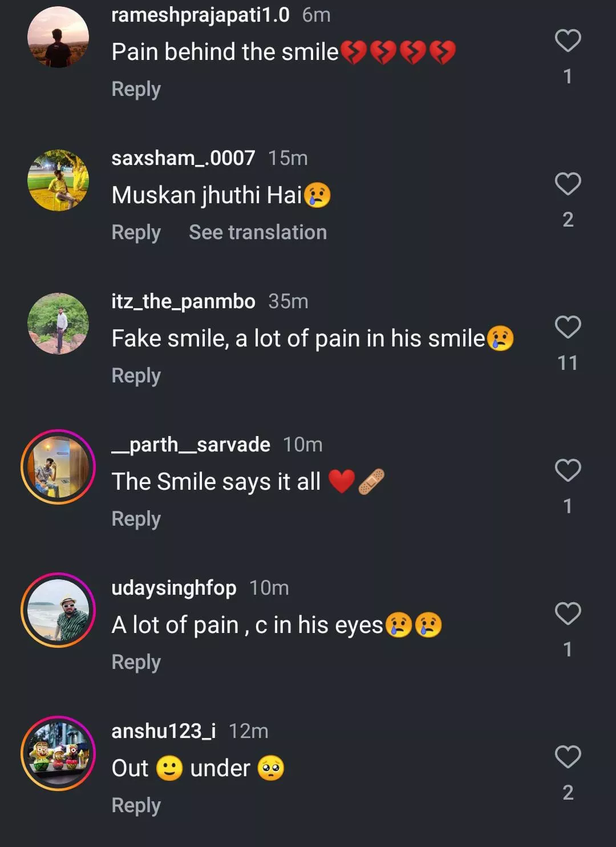View _parth_sarvade's story ring avatar
This screenshot has height=847, width=616.
coord(58,467)
